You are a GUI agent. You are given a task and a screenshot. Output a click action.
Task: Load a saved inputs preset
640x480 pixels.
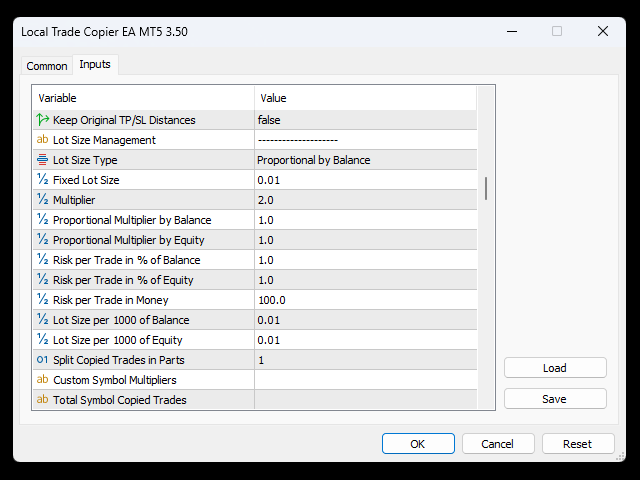pyautogui.click(x=555, y=368)
